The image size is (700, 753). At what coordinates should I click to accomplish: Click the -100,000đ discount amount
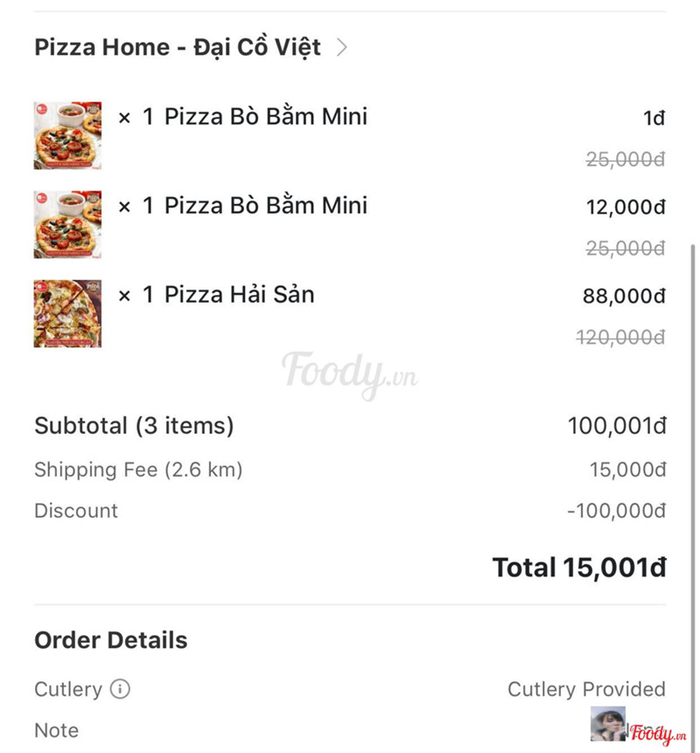616,511
